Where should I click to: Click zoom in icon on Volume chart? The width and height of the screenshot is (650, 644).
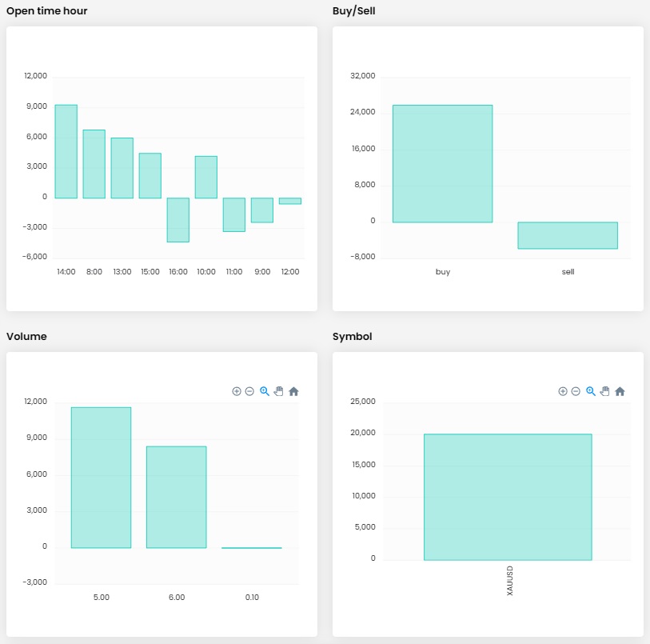(237, 391)
